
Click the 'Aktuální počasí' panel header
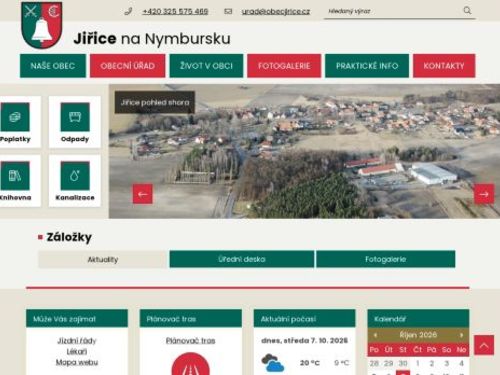coord(304,319)
